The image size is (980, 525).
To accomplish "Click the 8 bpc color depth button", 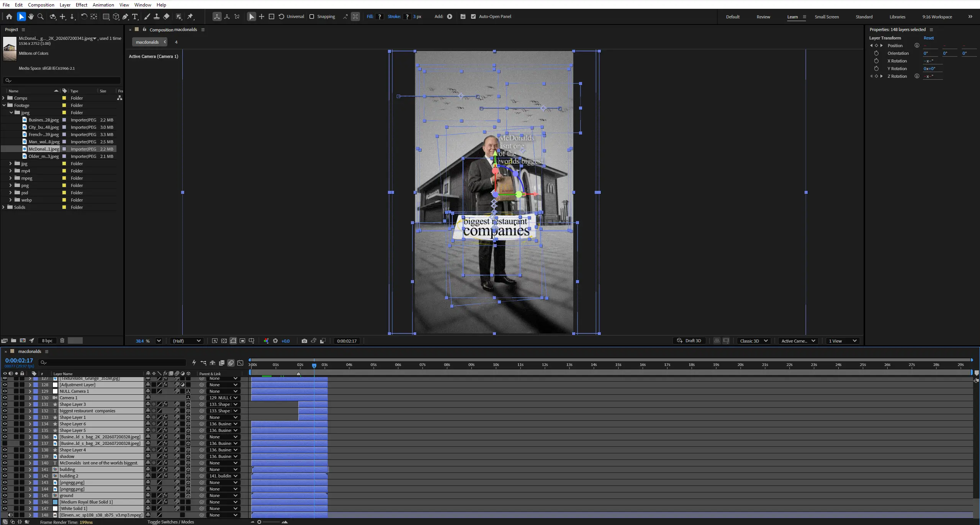I will pyautogui.click(x=47, y=341).
